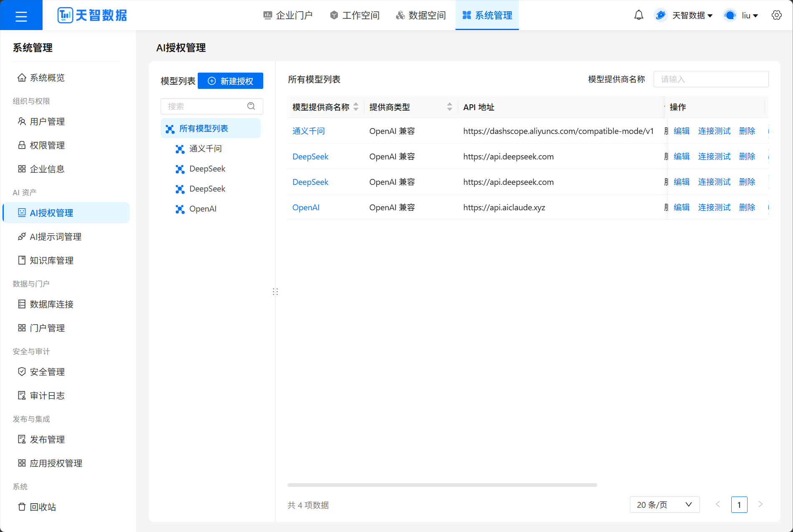The width and height of the screenshot is (793, 532).
Task: Click the sort arrows for 提供商类型 column
Action: coord(449,107)
